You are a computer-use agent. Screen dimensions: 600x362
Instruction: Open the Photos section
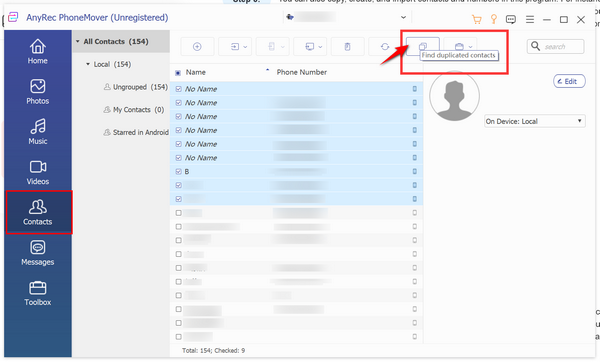(38, 92)
